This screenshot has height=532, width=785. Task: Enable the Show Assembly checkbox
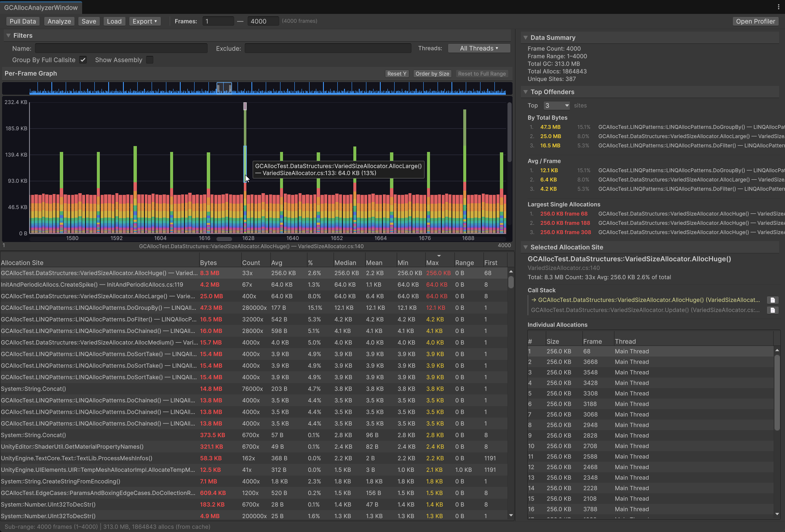point(150,60)
